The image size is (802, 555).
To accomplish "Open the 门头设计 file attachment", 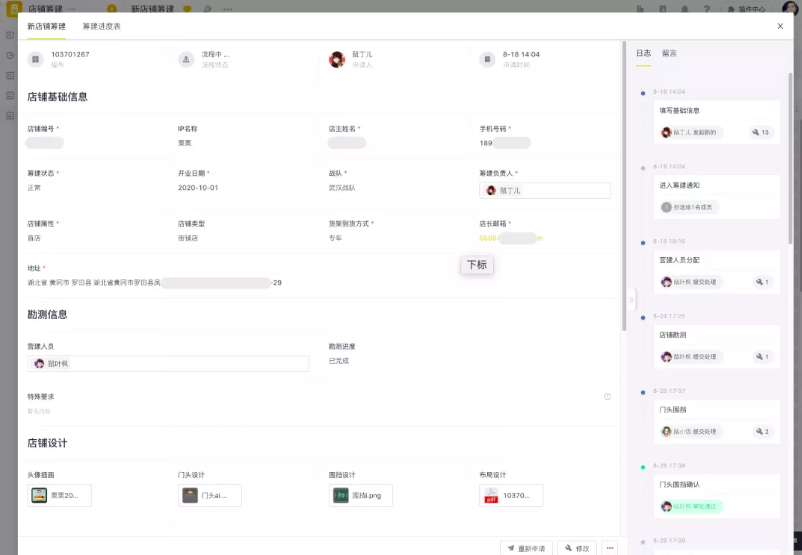I will (210, 495).
